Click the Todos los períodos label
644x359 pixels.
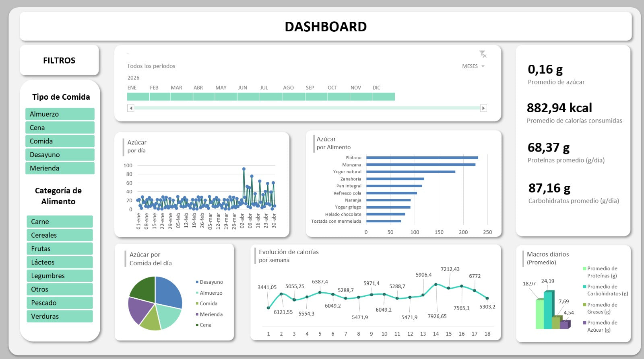point(151,66)
